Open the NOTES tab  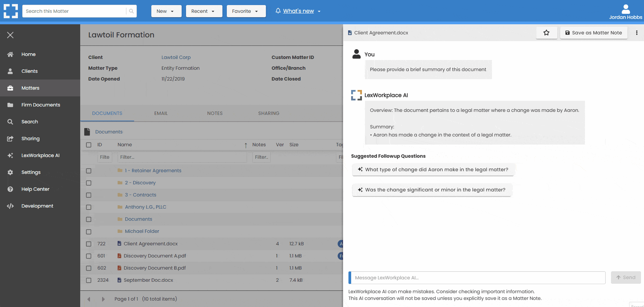pos(215,113)
